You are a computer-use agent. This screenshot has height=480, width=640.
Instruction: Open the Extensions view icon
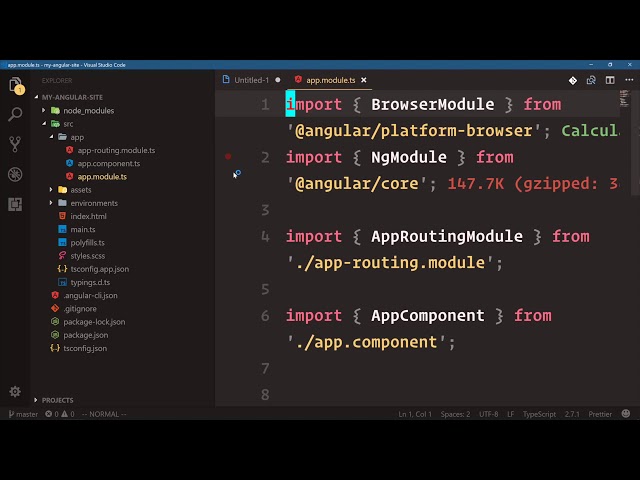(x=15, y=204)
